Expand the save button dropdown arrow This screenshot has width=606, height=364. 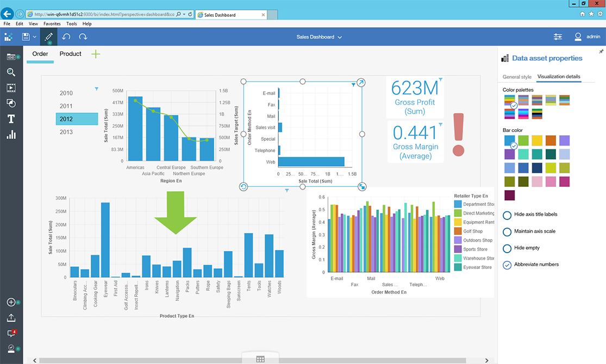tap(34, 36)
